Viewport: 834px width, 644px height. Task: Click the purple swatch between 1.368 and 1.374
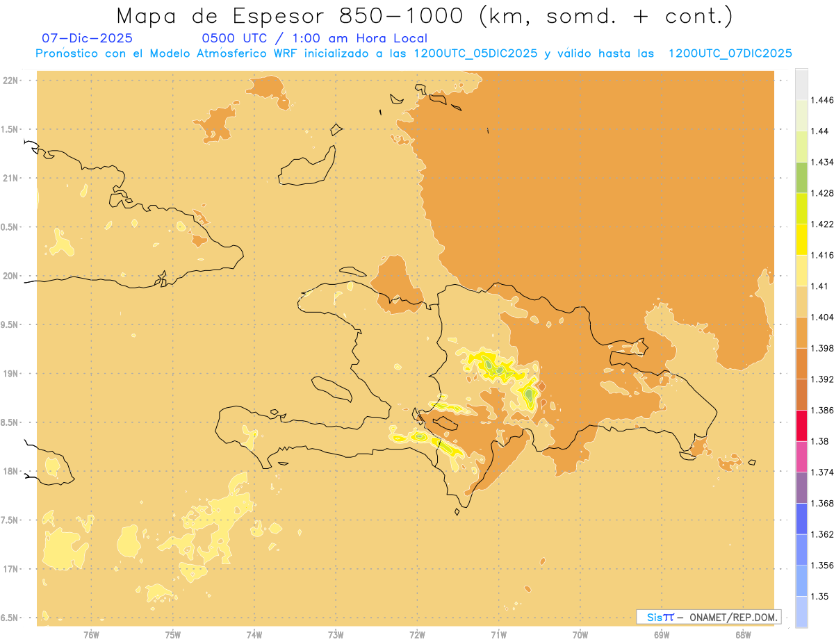click(x=801, y=488)
